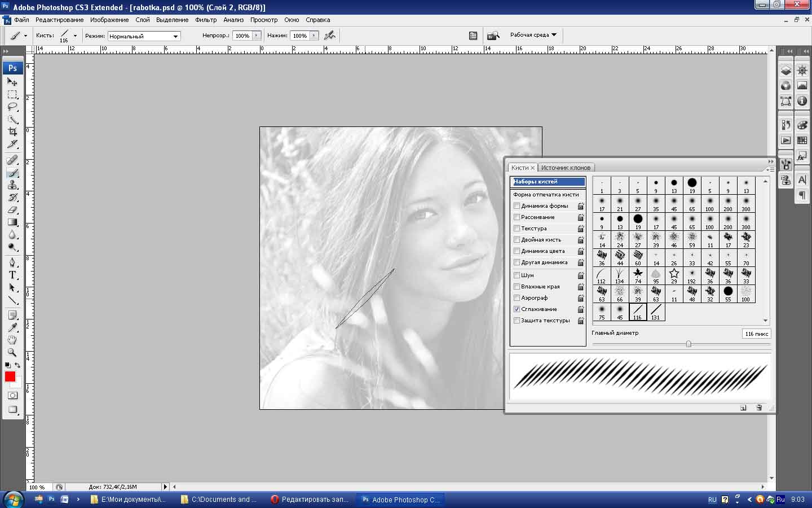
Task: Click Форма отпечатка кисти option
Action: pyautogui.click(x=546, y=195)
